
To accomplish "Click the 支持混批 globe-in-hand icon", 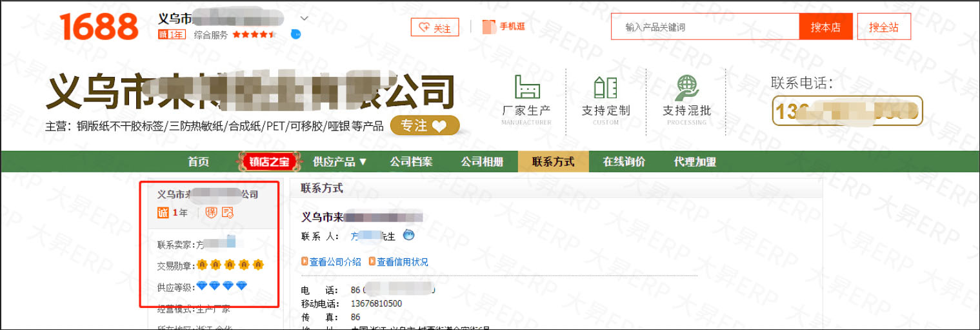I will tap(686, 87).
